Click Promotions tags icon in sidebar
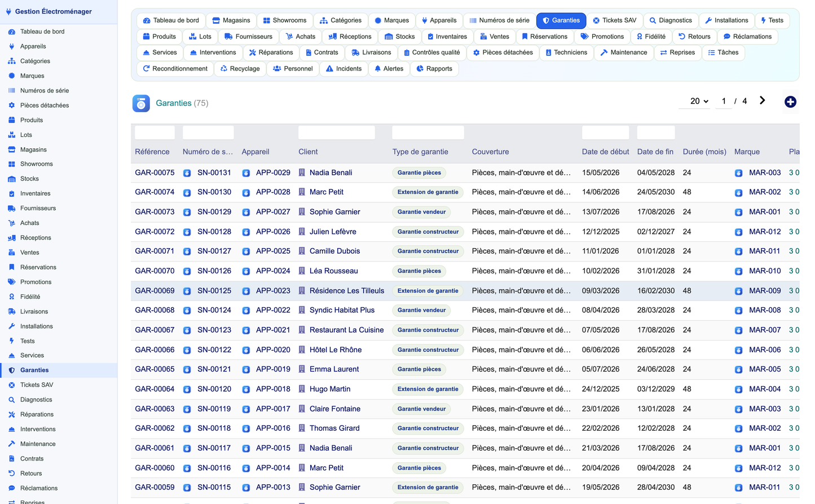815x504 pixels. (11, 282)
